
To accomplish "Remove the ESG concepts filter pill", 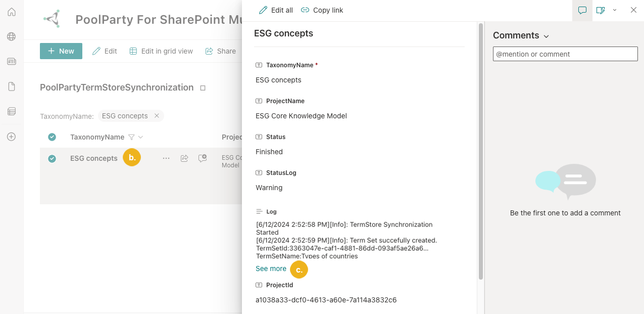I will (x=157, y=116).
